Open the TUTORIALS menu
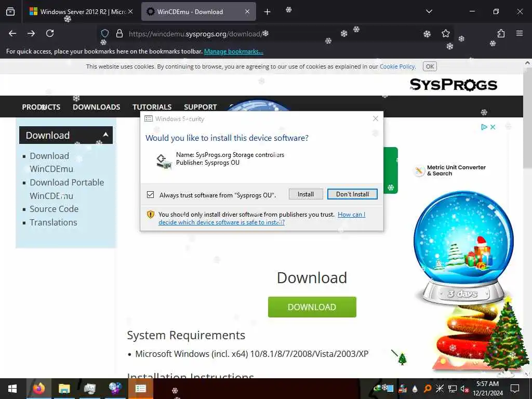The height and width of the screenshot is (399, 532). click(x=152, y=107)
